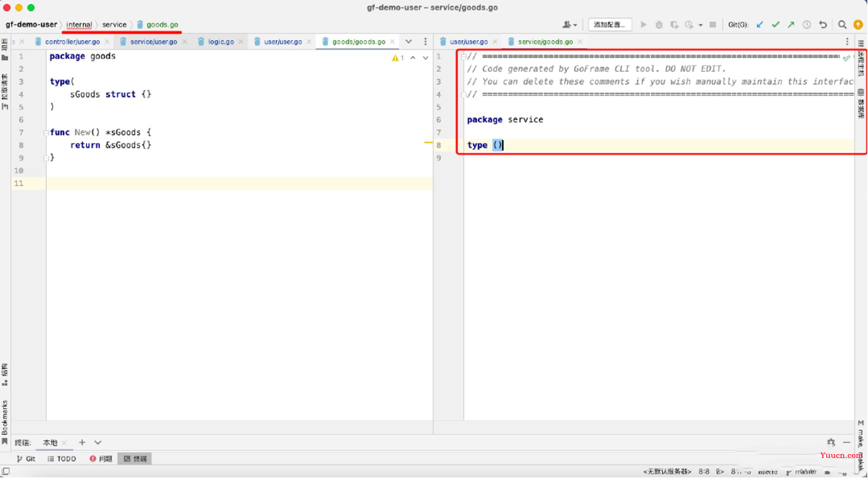This screenshot has height=479, width=868.
Task: Open Search Everywhere magnifier icon
Action: (x=842, y=25)
